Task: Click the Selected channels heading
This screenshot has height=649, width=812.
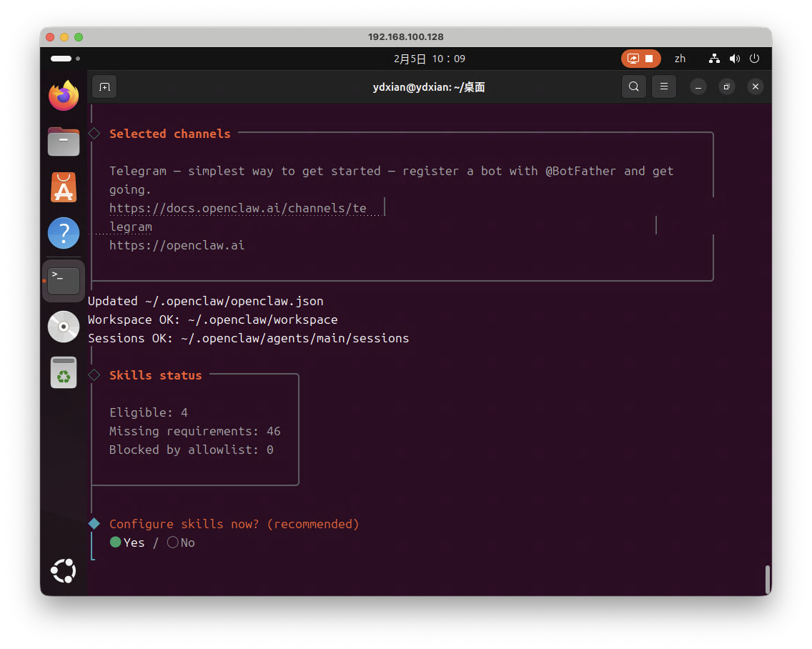Action: tap(170, 134)
